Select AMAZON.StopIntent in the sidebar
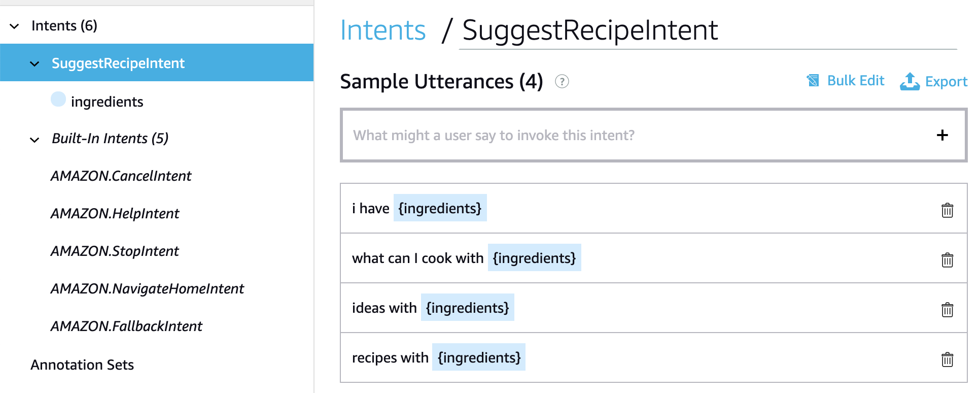Viewport: 980px width, 393px height. [x=115, y=251]
